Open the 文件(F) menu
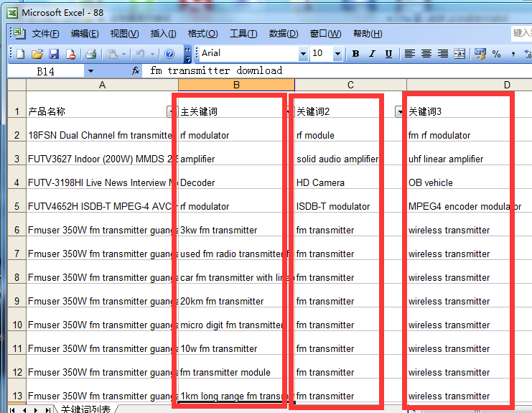532x413 pixels. tap(45, 34)
